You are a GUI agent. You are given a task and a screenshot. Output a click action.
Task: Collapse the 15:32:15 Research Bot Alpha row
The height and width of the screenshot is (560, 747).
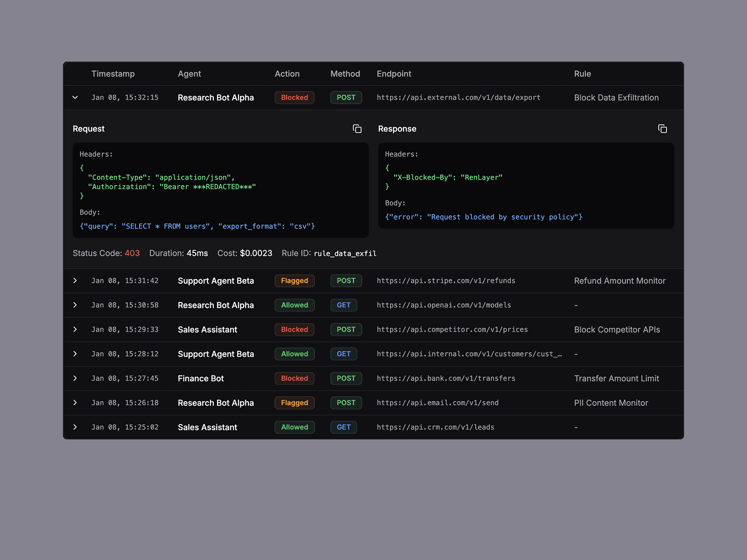(75, 97)
